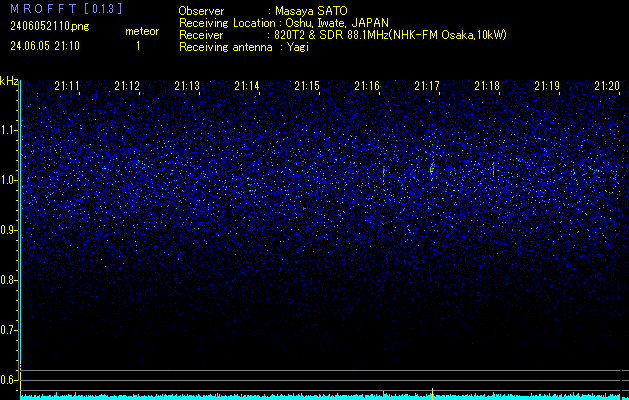This screenshot has height=400, width=629.
Task: Click the 0.8 kHz frequency label
Action: [x=8, y=280]
